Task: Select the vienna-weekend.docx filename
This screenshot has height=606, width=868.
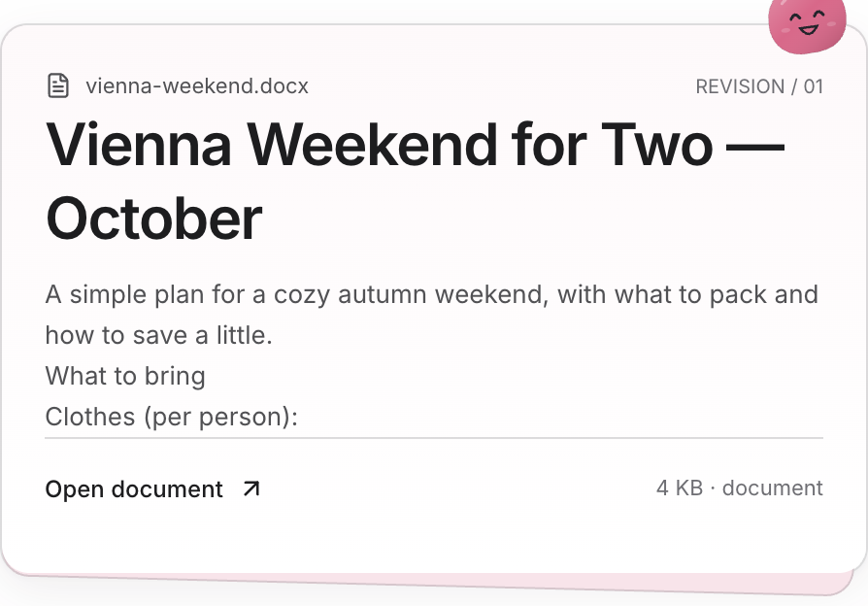Action: [x=197, y=85]
